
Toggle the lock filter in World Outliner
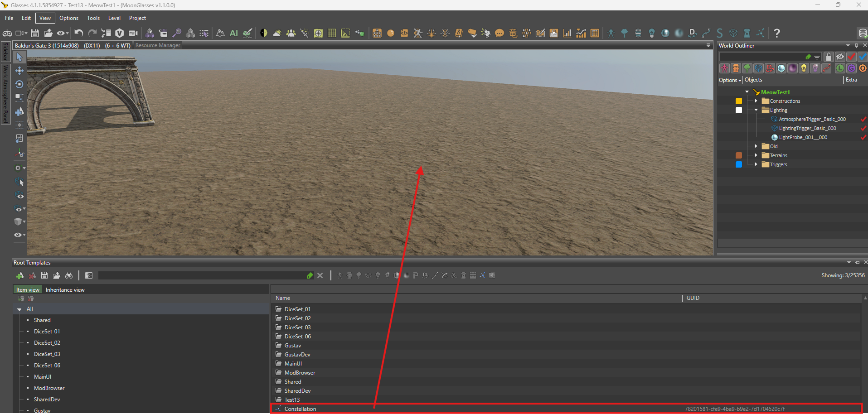829,57
